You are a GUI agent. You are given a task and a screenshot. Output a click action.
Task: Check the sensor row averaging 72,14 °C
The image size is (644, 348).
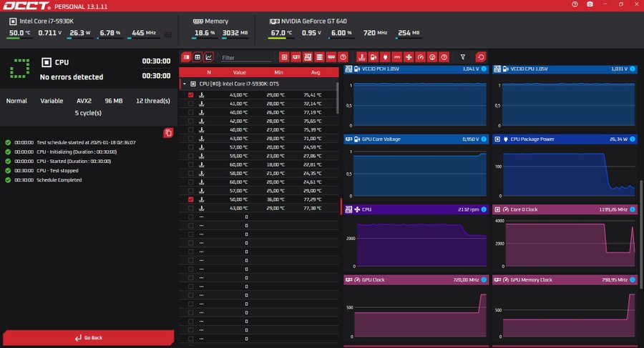tap(190, 104)
